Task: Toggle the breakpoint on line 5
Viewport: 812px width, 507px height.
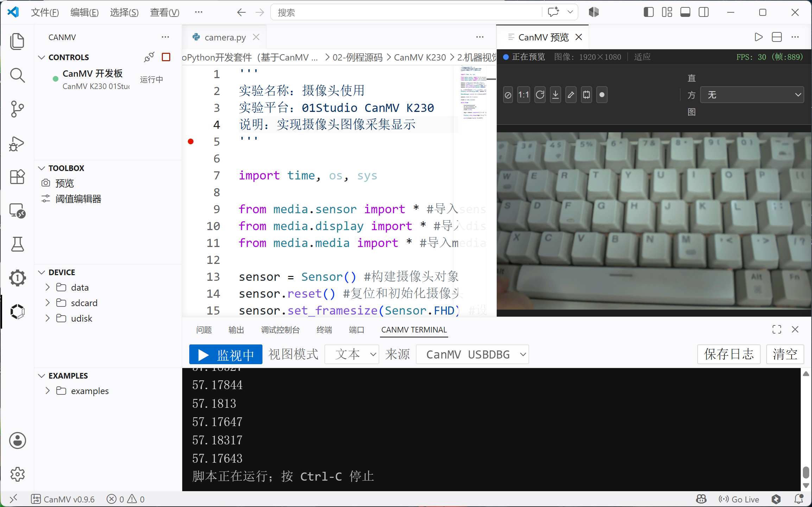Action: [191, 141]
